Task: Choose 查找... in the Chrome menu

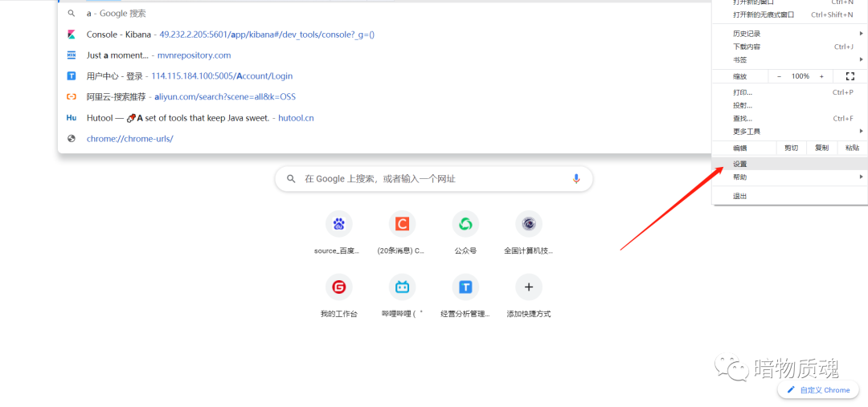Action: (x=790, y=118)
